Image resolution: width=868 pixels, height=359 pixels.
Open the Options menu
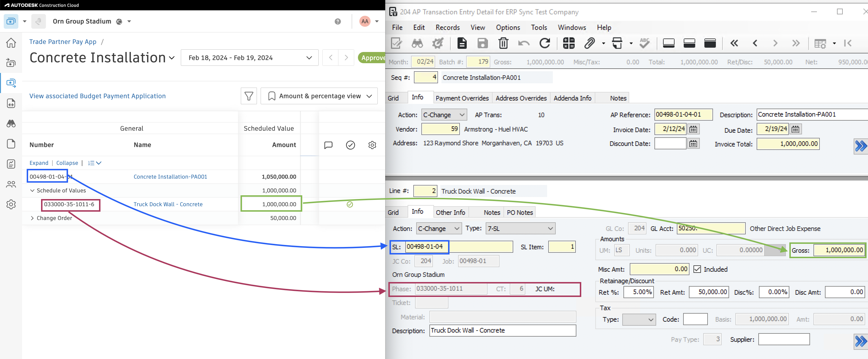508,28
